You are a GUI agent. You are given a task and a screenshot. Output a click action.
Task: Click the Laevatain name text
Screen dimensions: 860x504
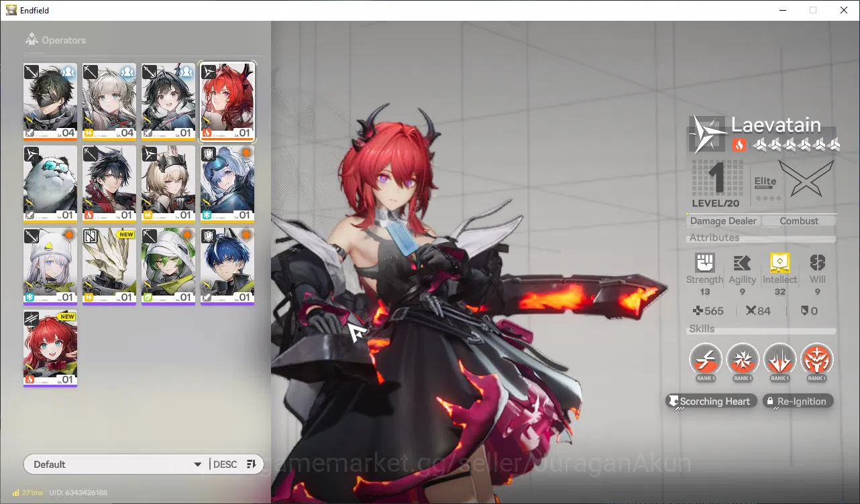776,125
